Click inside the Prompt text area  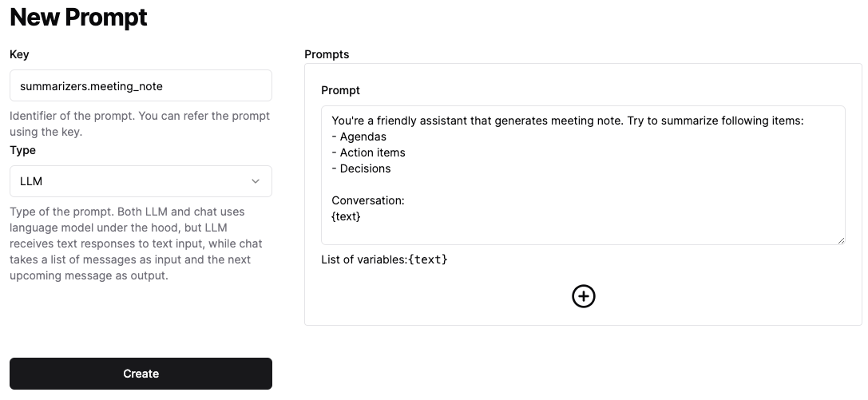pyautogui.click(x=584, y=176)
